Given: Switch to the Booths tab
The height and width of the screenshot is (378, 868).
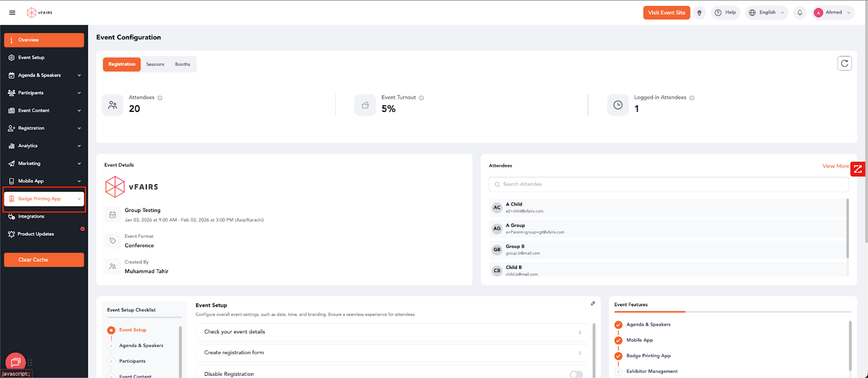Looking at the screenshot, I should [x=182, y=64].
